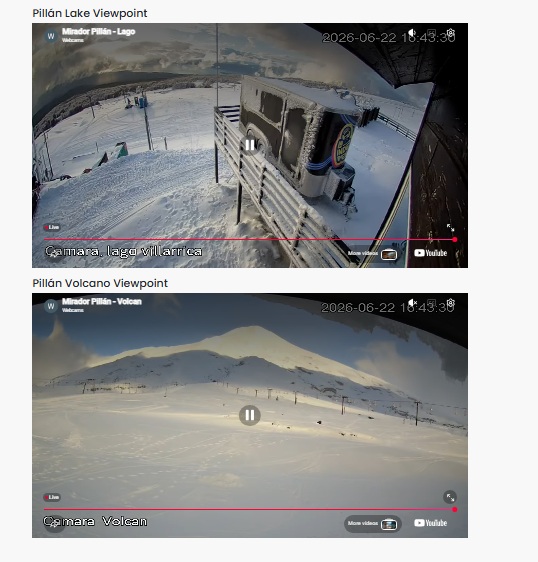Toggle captions on the Volcan video

click(432, 303)
